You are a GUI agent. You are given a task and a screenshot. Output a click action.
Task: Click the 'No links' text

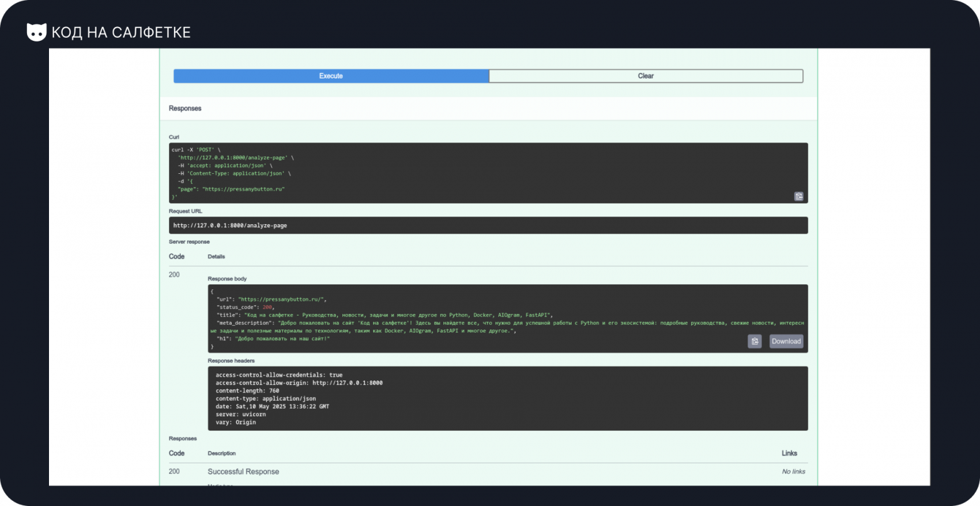coord(793,471)
